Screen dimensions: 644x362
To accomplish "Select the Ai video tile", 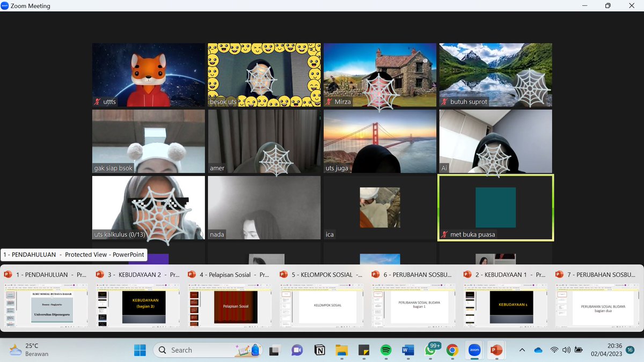I will coord(496,141).
